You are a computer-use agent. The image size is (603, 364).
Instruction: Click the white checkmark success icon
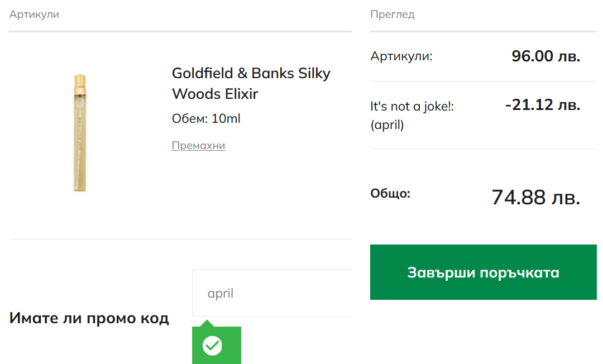click(212, 346)
